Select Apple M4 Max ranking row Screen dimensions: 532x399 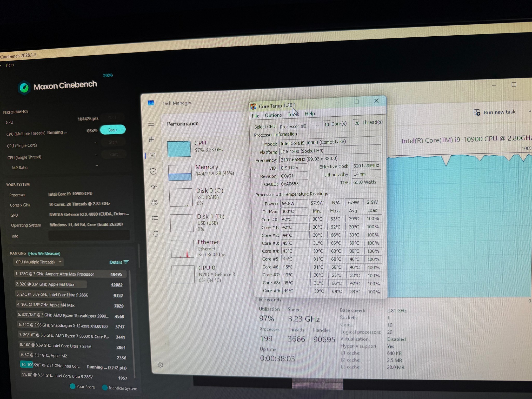[71, 305]
